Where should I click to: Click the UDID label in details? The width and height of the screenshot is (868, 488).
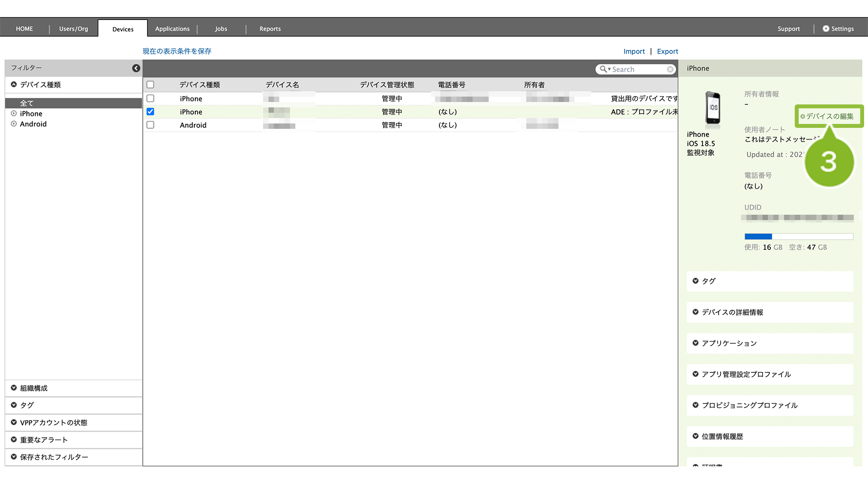click(753, 207)
